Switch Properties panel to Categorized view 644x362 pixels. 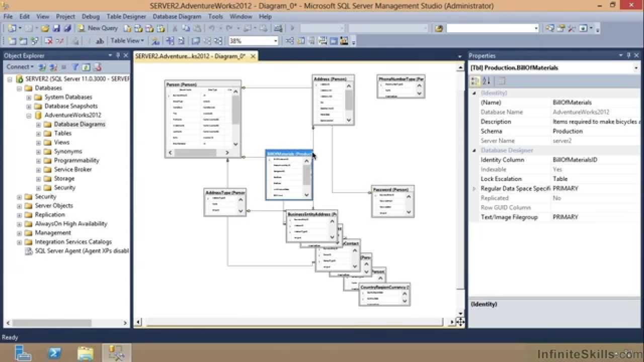click(x=474, y=81)
